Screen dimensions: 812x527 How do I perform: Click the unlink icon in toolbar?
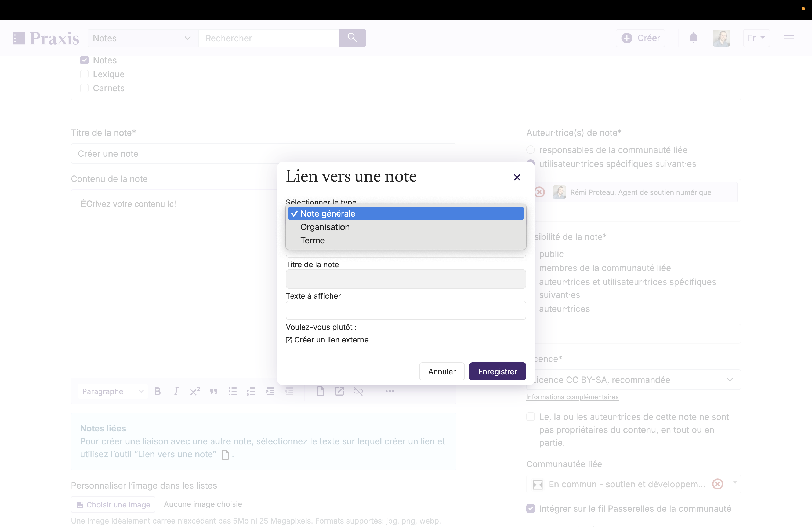pos(358,391)
